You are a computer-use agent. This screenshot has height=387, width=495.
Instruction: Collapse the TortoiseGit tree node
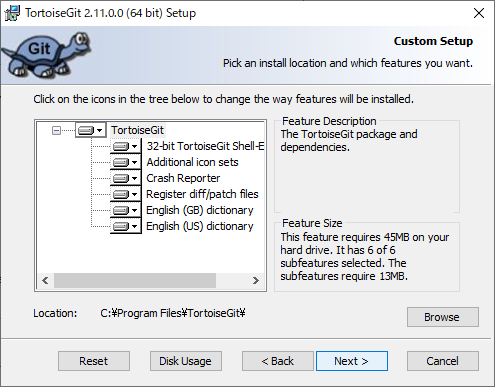click(56, 130)
